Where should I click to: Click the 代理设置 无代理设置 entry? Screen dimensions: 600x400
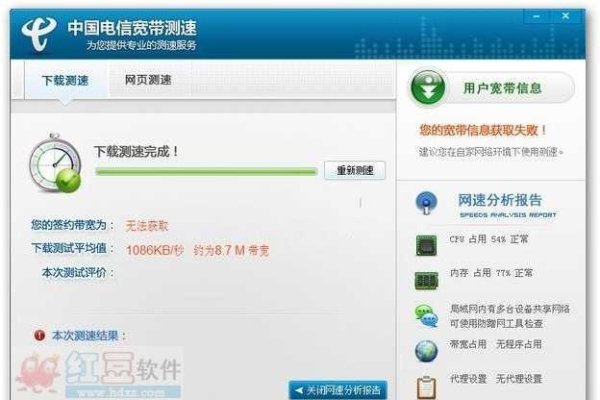pyautogui.click(x=496, y=379)
